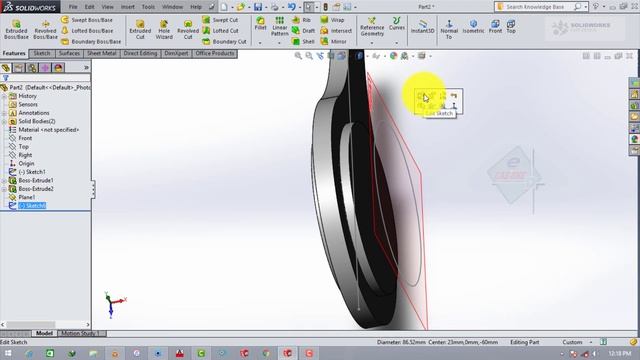The image size is (640, 360).
Task: Expand the History folder node
Action: [4, 96]
